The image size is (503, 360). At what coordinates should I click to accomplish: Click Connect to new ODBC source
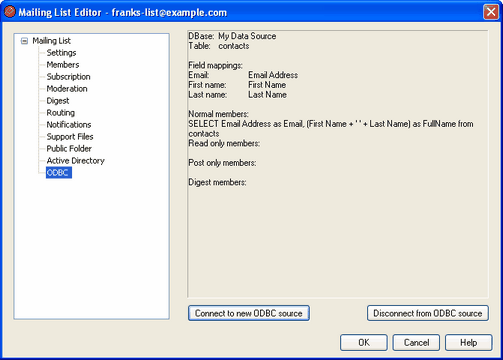click(x=249, y=313)
